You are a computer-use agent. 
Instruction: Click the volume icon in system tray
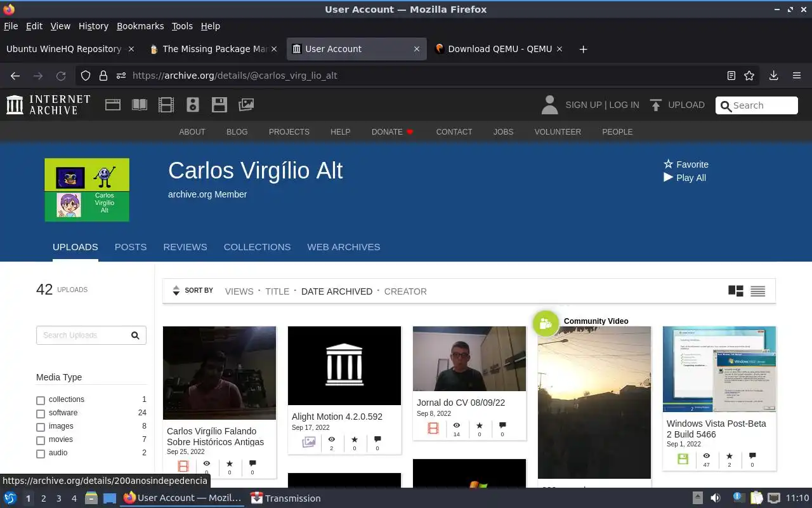tap(715, 498)
